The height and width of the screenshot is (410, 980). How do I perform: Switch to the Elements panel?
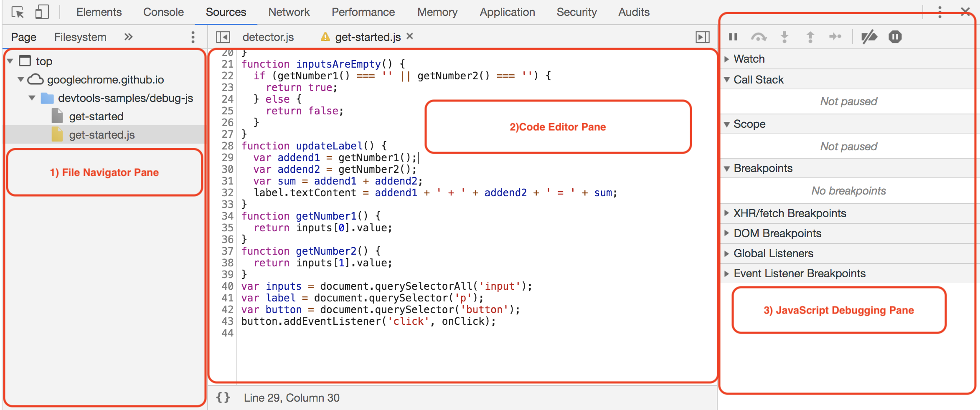pos(99,12)
